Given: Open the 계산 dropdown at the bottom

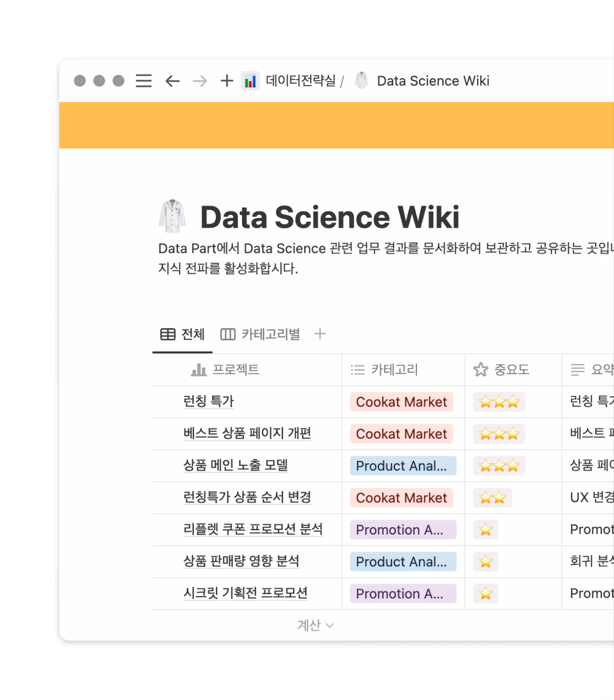Looking at the screenshot, I should [x=315, y=625].
